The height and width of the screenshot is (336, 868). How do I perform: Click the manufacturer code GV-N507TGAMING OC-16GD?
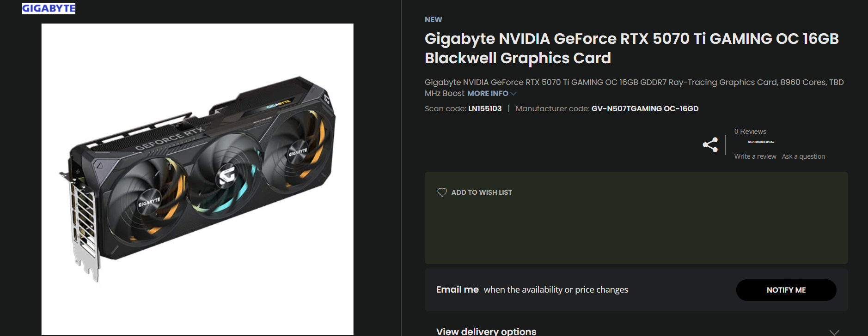[645, 108]
